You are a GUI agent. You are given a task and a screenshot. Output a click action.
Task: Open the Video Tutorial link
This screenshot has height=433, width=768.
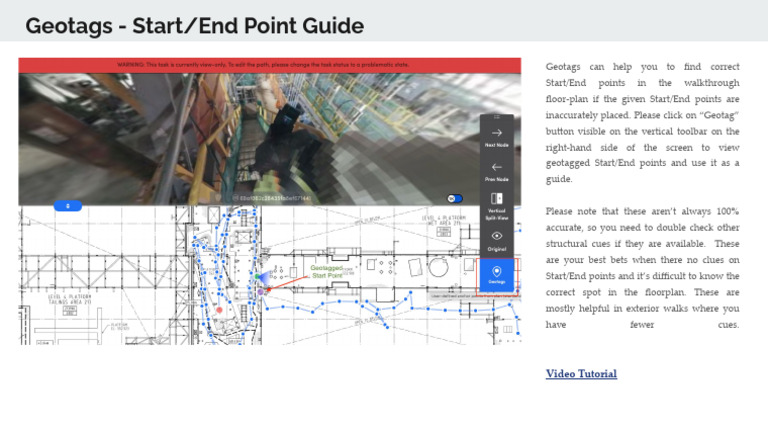(x=581, y=374)
